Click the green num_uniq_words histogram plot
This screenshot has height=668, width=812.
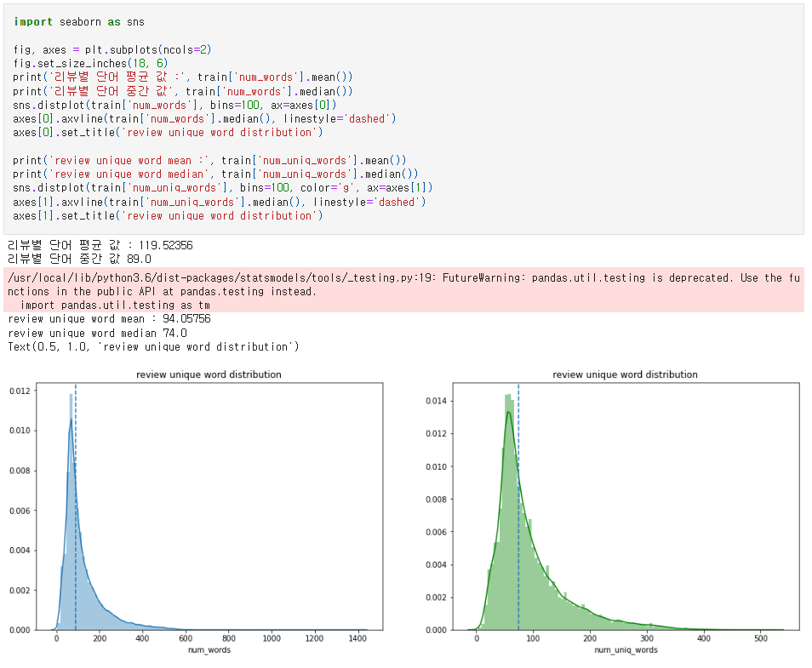click(626, 506)
